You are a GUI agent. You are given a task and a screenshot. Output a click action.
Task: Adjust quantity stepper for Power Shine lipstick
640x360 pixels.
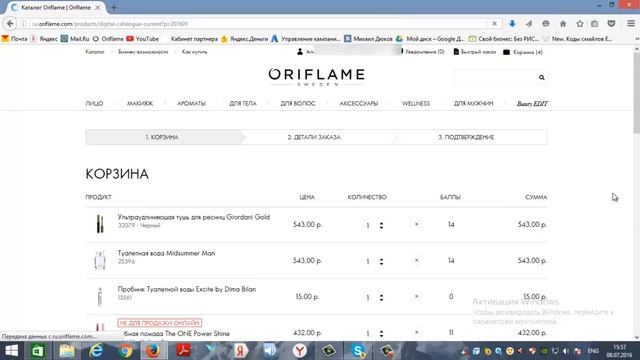[381, 333]
